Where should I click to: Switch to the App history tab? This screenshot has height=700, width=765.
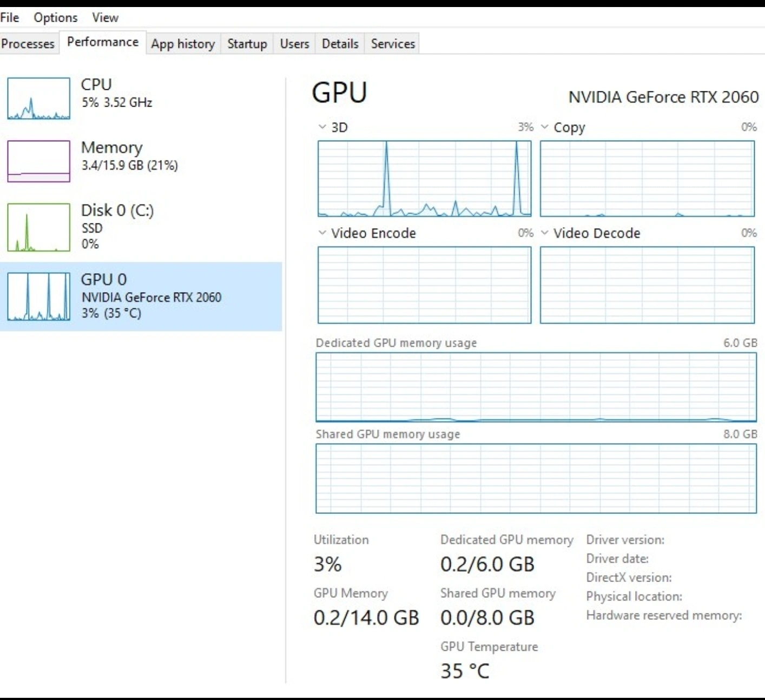tap(183, 44)
